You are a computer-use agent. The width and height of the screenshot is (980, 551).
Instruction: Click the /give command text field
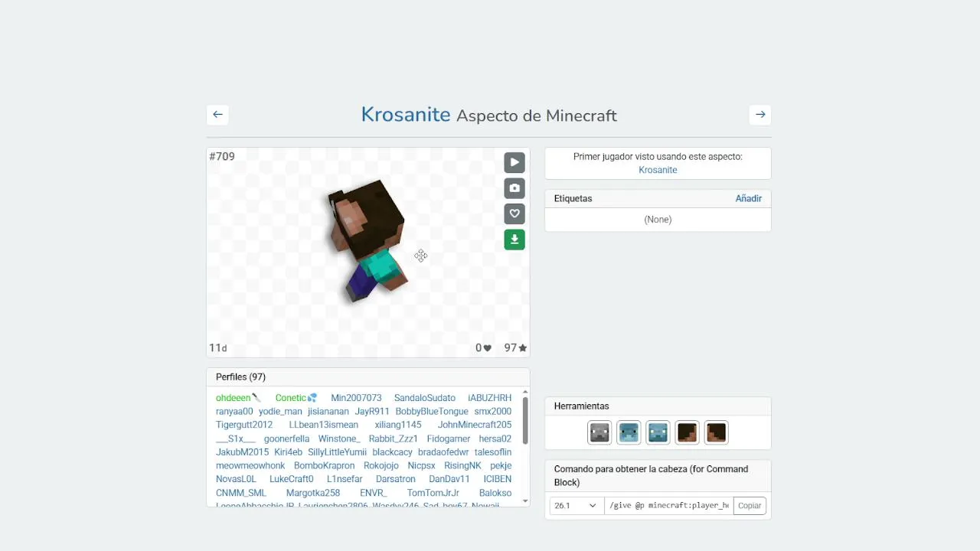668,506
